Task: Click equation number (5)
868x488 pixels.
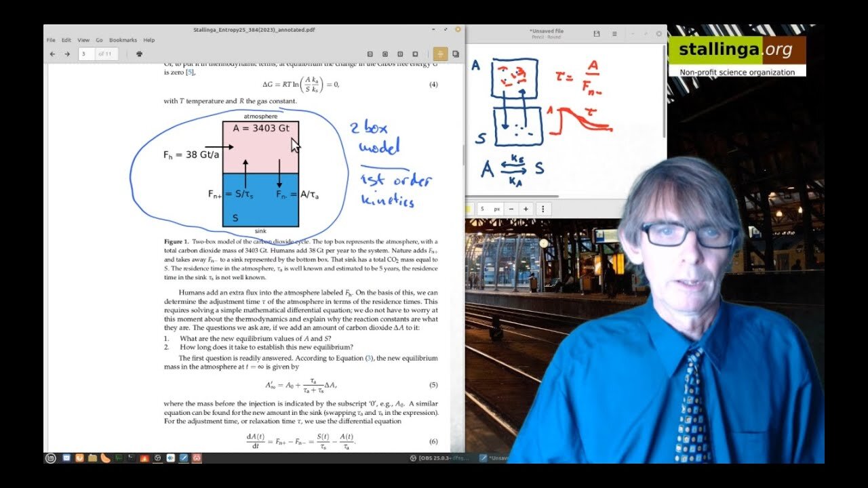Action: point(433,385)
